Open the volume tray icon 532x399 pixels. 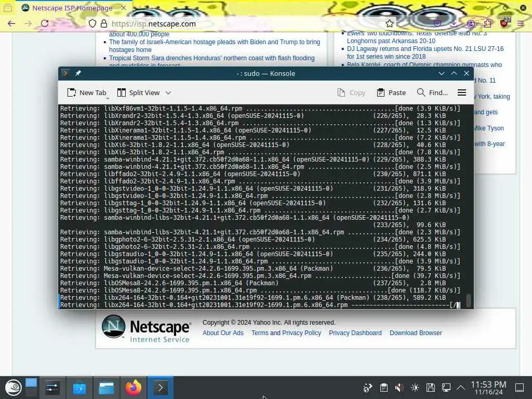pyautogui.click(x=400, y=388)
